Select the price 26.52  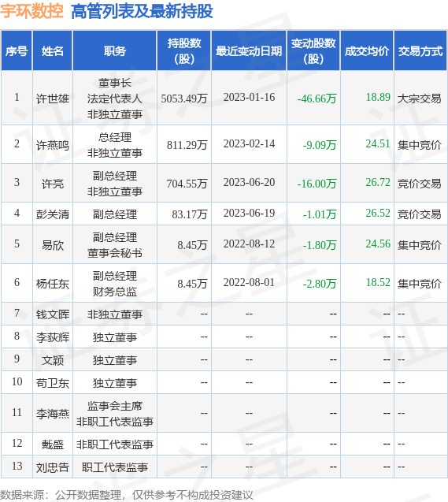378,213
